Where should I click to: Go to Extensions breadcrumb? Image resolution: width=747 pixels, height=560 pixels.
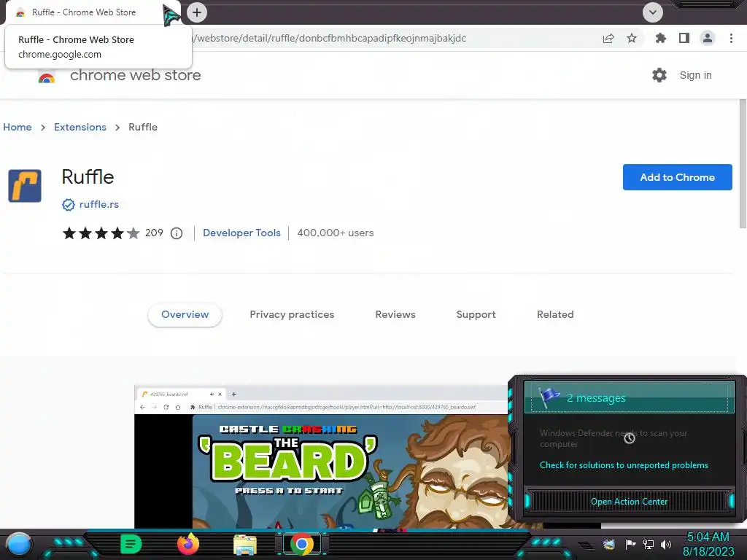[x=80, y=127]
